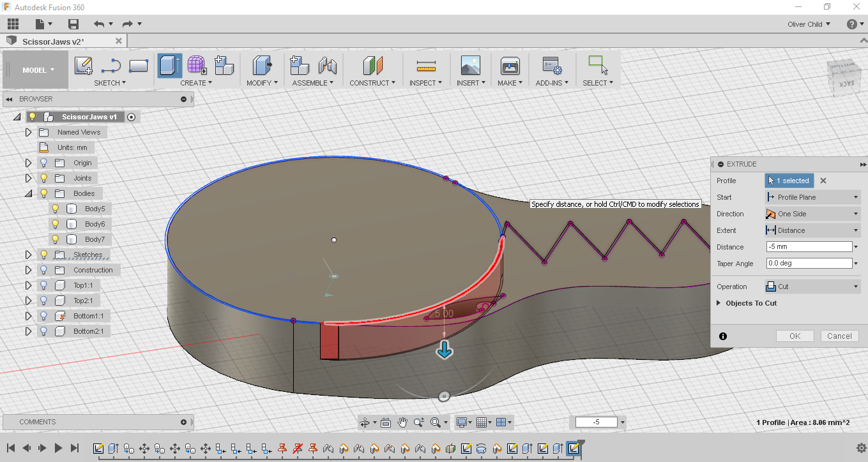The image size is (868, 462).
Task: Click the Insert image icon
Action: coord(470,66)
